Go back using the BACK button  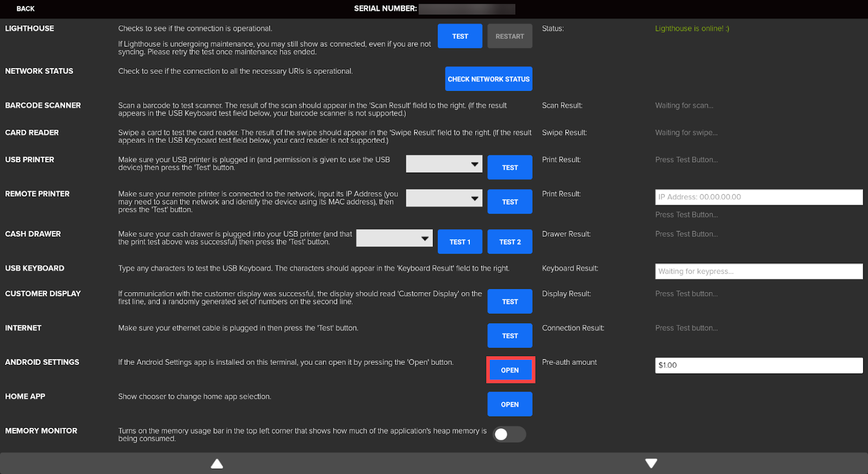[x=25, y=9]
